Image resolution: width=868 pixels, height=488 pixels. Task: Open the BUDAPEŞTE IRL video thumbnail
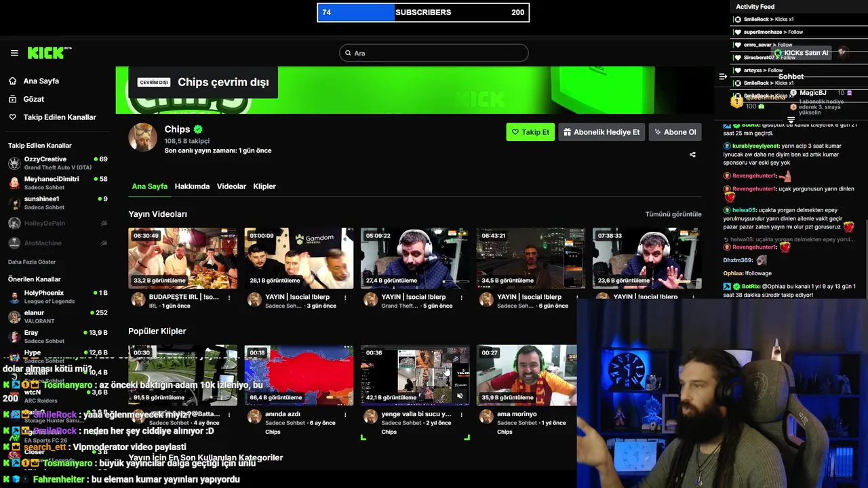183,258
